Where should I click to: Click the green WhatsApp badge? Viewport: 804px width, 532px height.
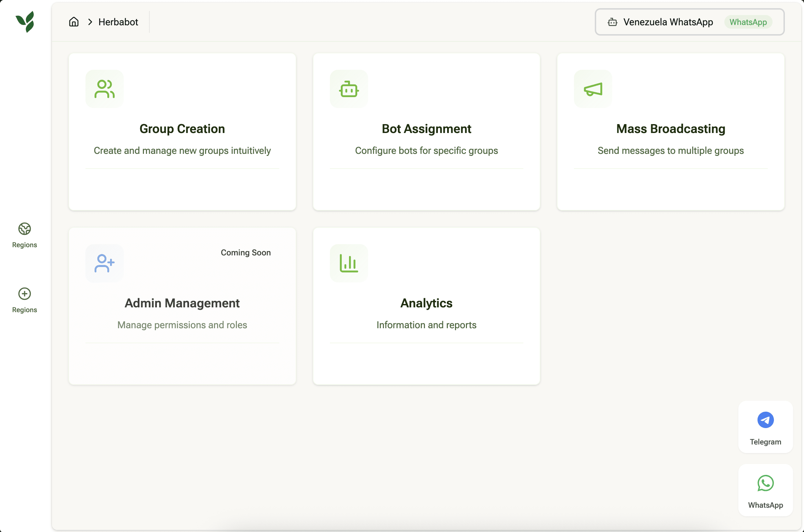tap(748, 22)
